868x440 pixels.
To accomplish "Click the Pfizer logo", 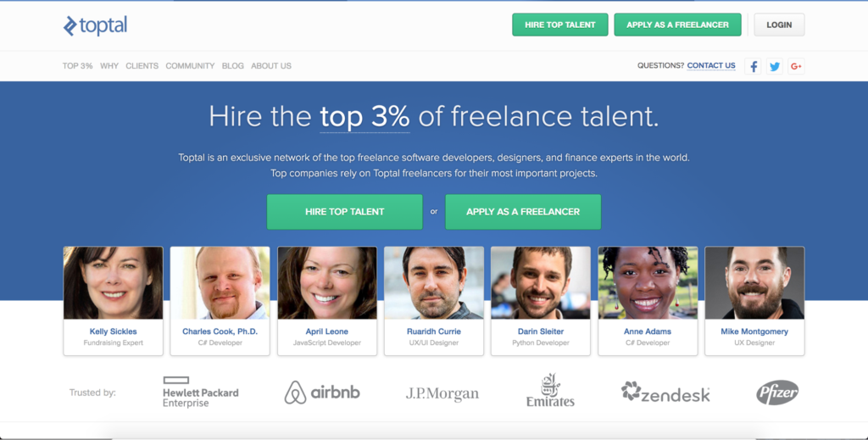I will (x=777, y=393).
